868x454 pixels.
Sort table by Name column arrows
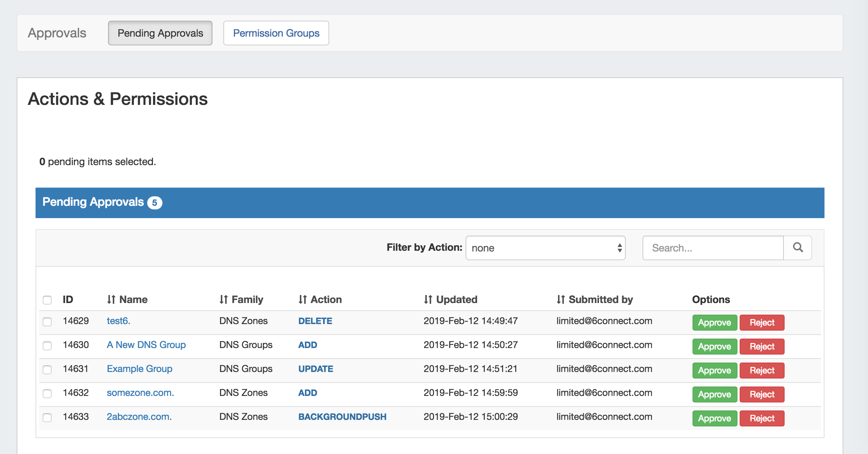coord(111,299)
